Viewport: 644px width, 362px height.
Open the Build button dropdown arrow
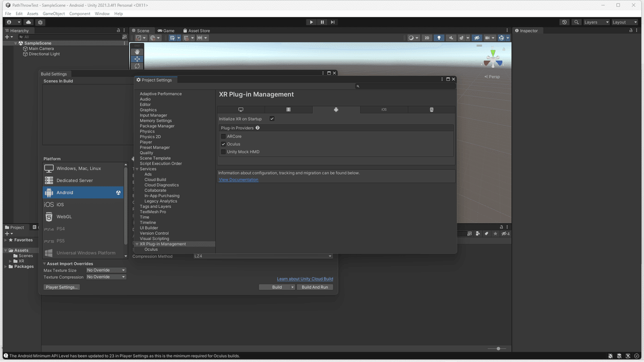pos(292,287)
